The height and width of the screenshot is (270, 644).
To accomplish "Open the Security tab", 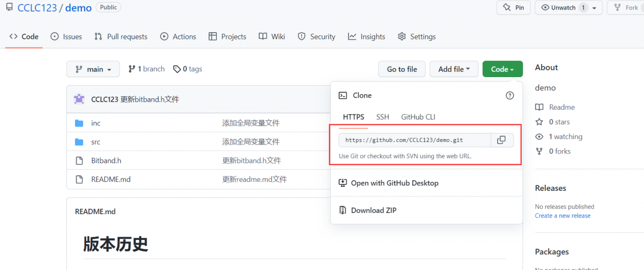I will click(x=316, y=36).
